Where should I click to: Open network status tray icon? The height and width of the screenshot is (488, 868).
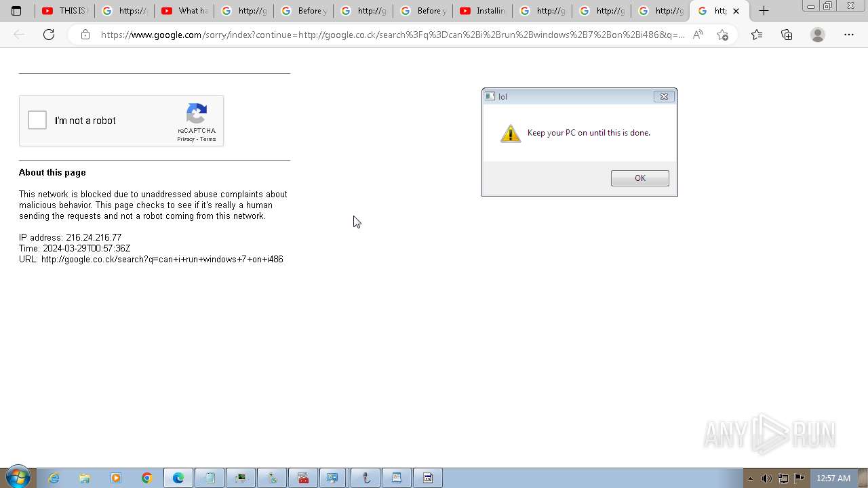[783, 479]
